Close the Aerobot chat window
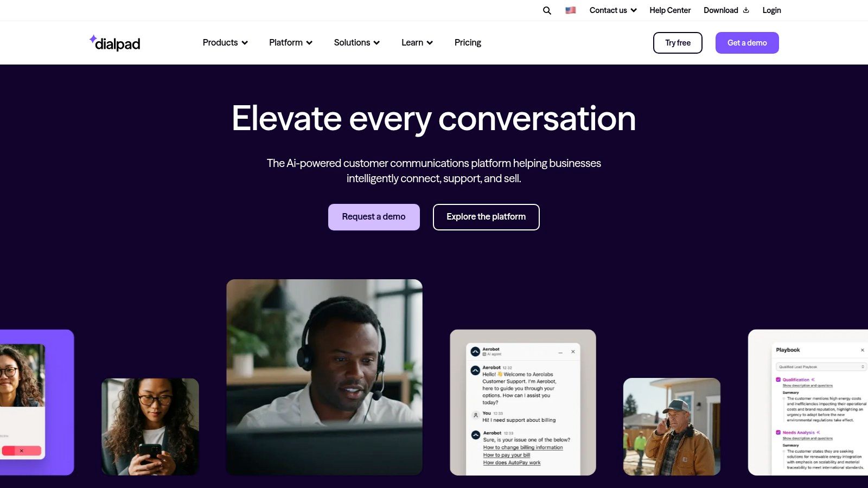The height and width of the screenshot is (488, 868). point(573,352)
